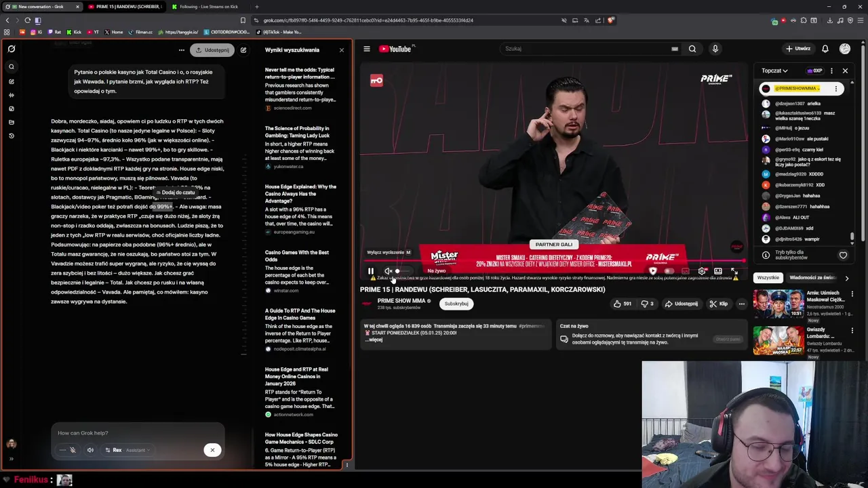Viewport: 868px width, 488px height.
Task: Expand the Grok sidebar with double chevron
Action: coord(11,459)
